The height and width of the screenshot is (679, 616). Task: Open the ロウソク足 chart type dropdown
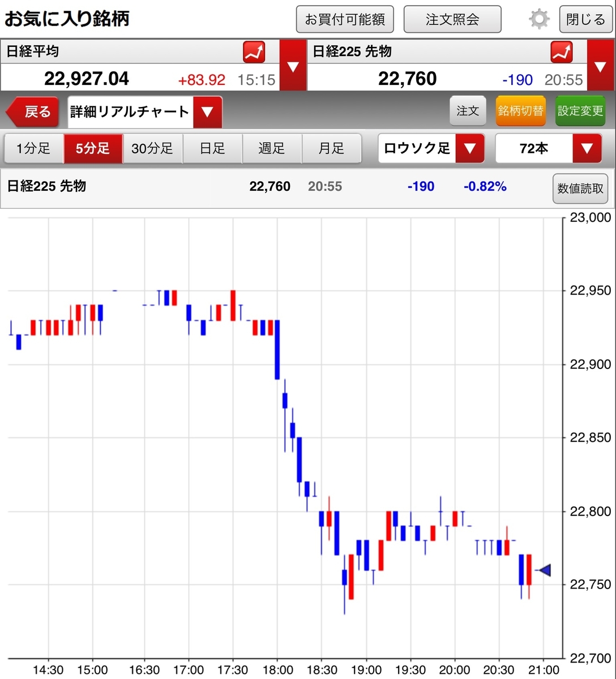coord(431,149)
